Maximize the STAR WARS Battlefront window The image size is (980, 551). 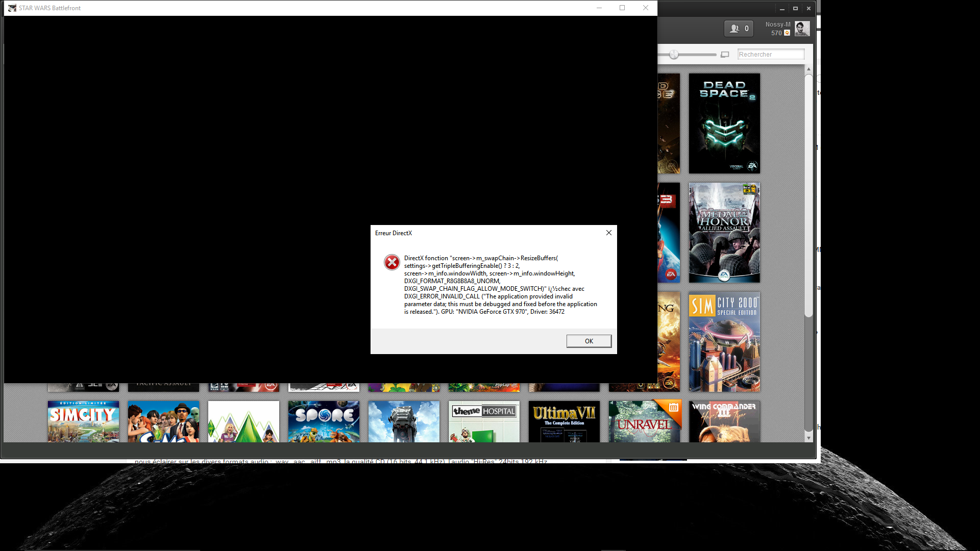pyautogui.click(x=622, y=8)
